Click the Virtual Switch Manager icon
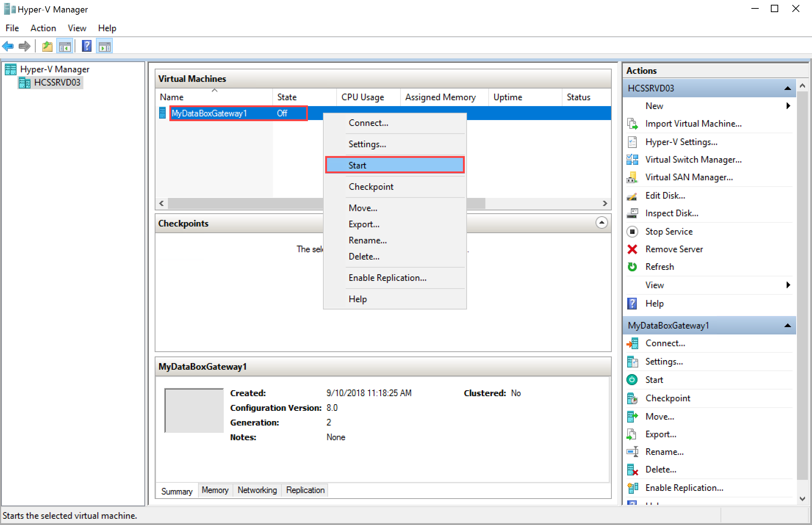This screenshot has height=525, width=812. [x=632, y=160]
